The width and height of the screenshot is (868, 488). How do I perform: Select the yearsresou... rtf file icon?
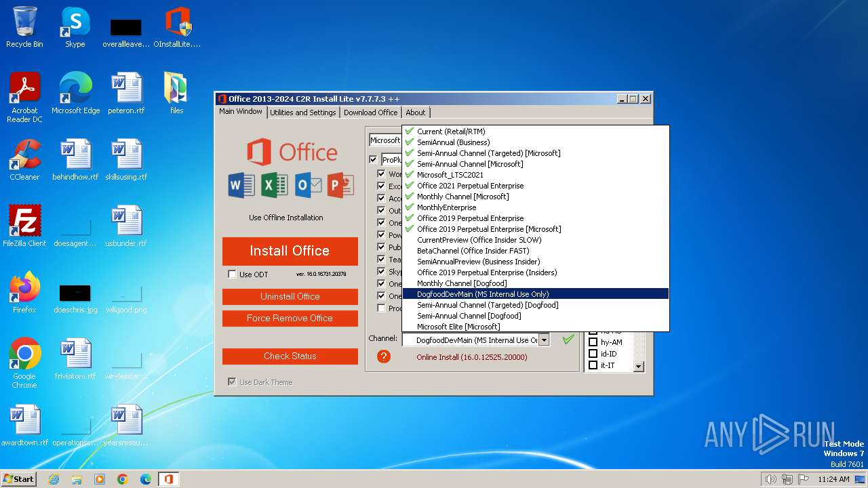coord(126,425)
